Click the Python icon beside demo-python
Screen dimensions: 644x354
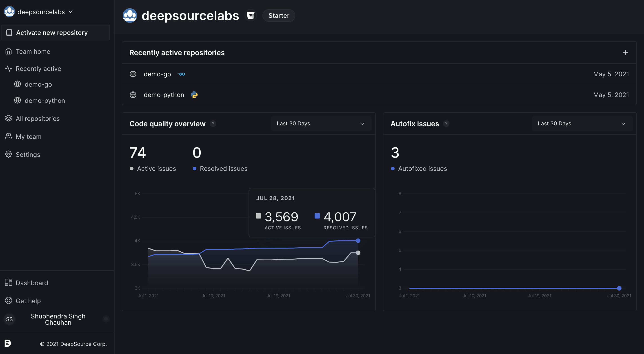click(194, 95)
